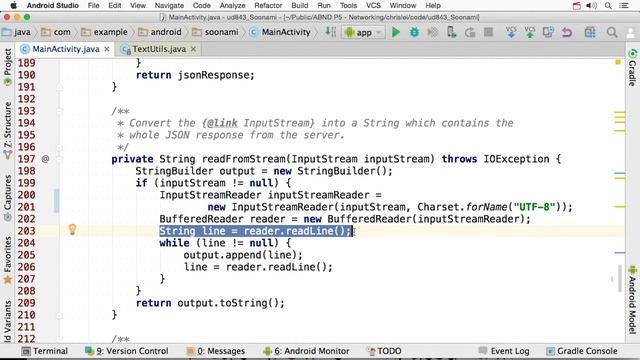Close the TextUtils.java tab

click(193, 49)
